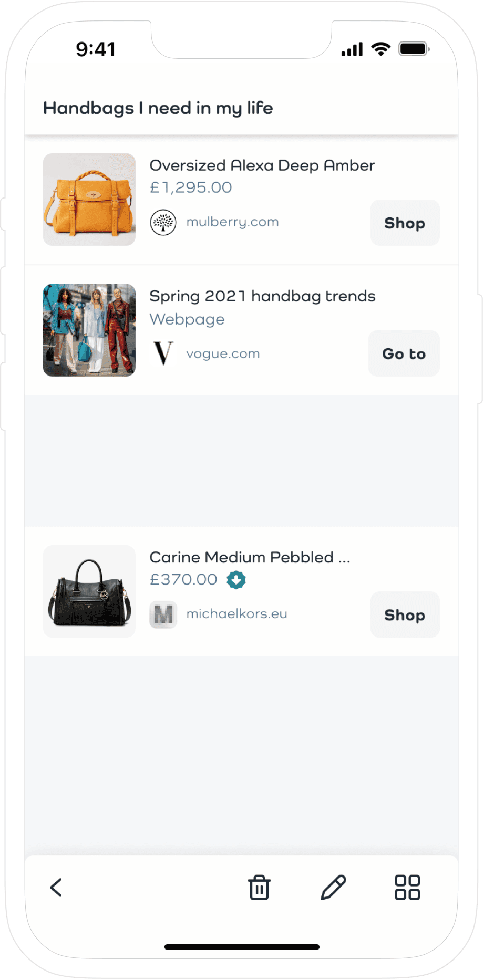This screenshot has height=980, width=484.
Task: Click the Michael Kors M favicon
Action: pyautogui.click(x=163, y=614)
